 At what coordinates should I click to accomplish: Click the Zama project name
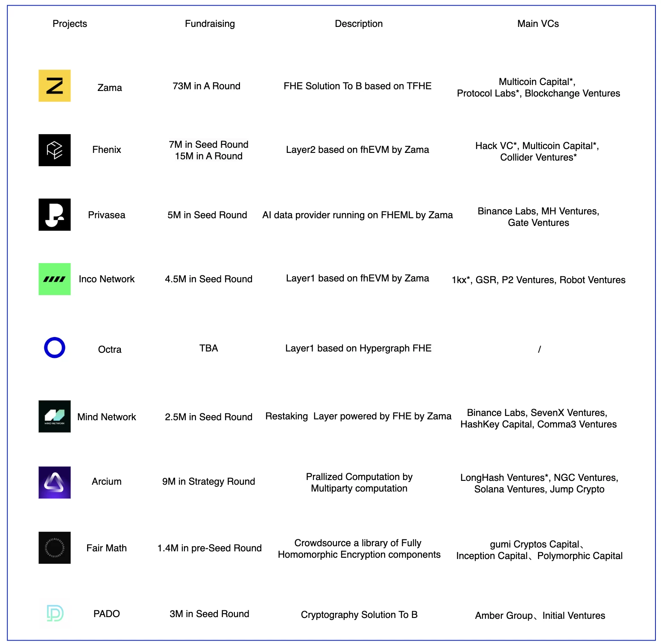pos(110,88)
